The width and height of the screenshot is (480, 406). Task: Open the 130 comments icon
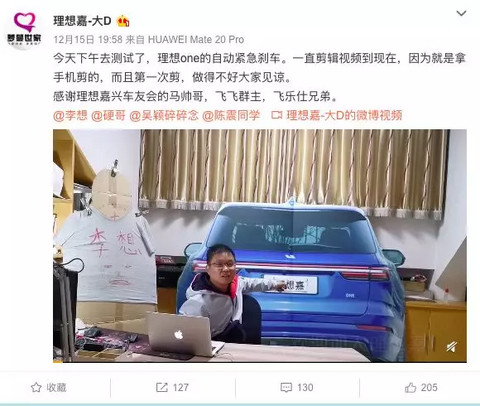pos(286,387)
